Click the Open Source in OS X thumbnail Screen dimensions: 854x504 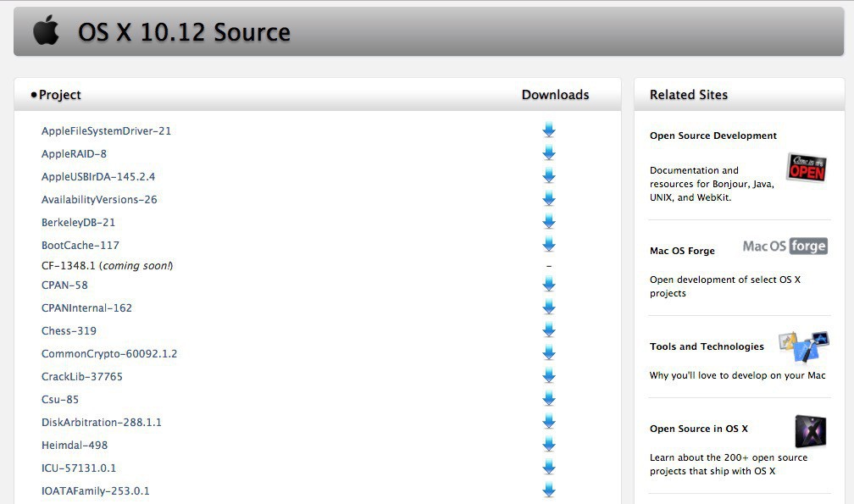point(810,431)
